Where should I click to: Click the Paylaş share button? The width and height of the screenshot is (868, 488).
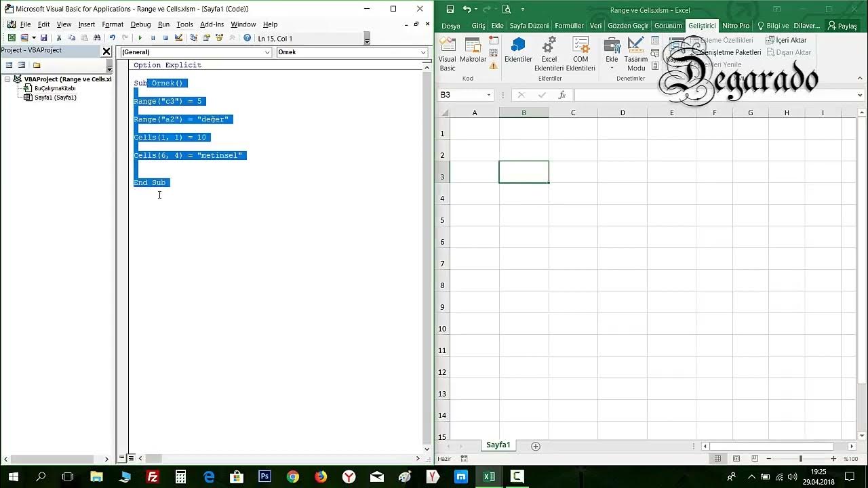click(x=842, y=26)
